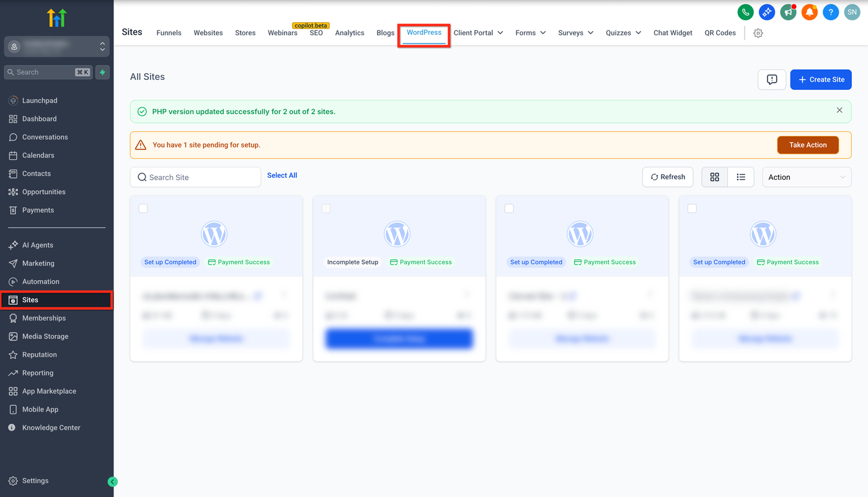The height and width of the screenshot is (497, 868).
Task: Click the HighLevel arrows logo
Action: tap(56, 18)
